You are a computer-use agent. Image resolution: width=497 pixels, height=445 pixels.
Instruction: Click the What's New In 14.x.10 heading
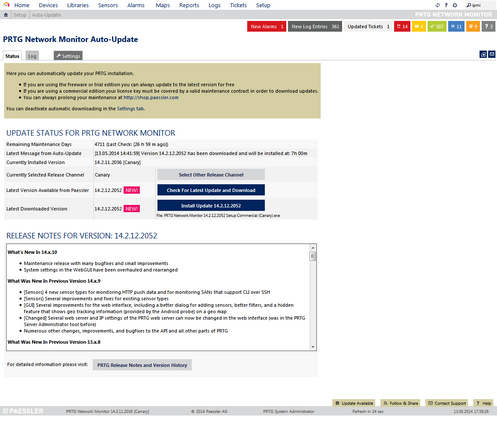[x=32, y=252]
